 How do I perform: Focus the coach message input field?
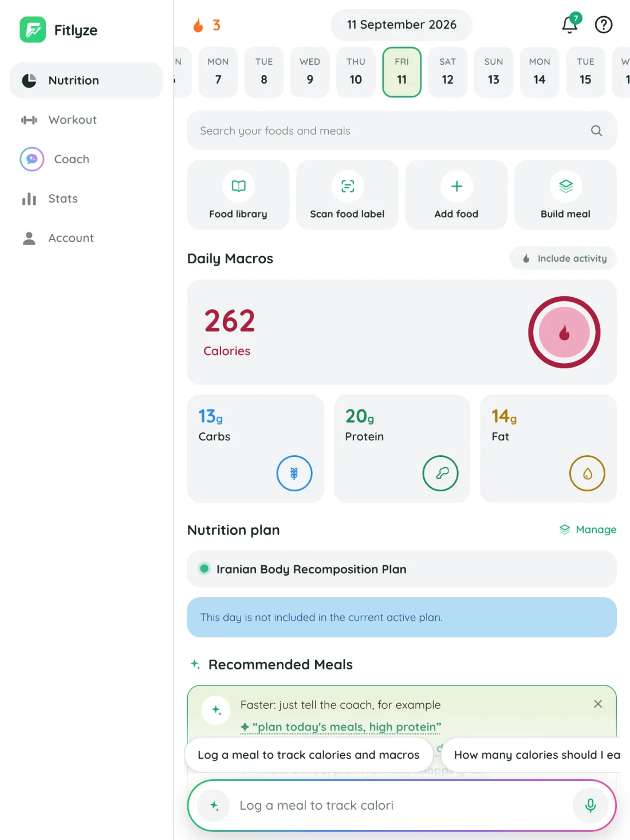[x=402, y=805]
